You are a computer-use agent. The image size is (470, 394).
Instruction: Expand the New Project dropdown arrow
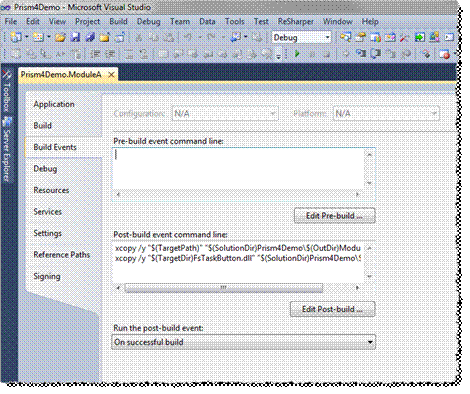coord(26,37)
